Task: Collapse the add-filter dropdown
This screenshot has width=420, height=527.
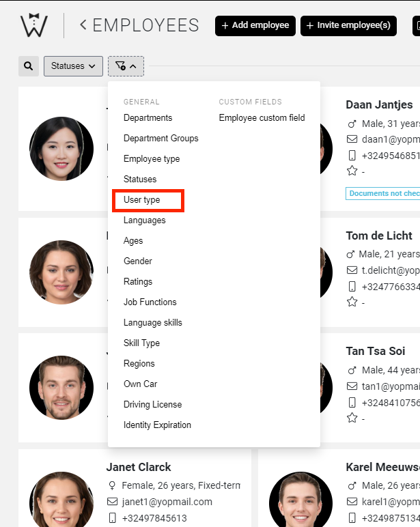Action: 126,66
